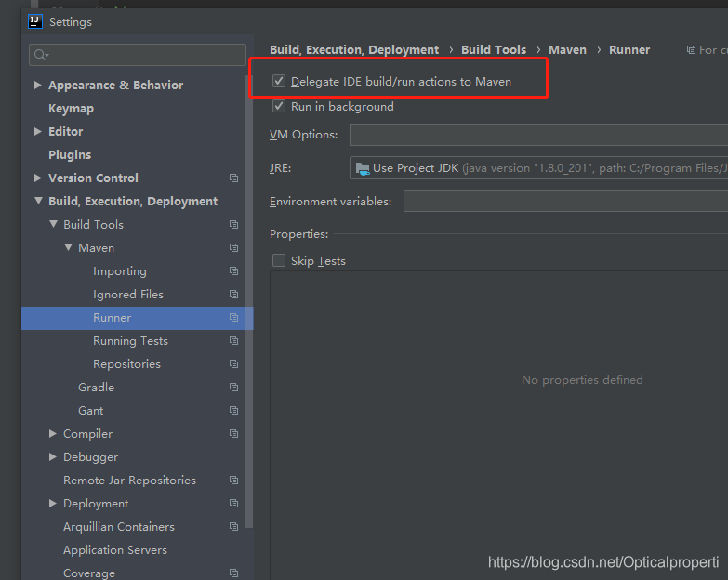This screenshot has width=728, height=580.
Task: Click the project-level icon next to Build Tools
Action: pos(234,225)
